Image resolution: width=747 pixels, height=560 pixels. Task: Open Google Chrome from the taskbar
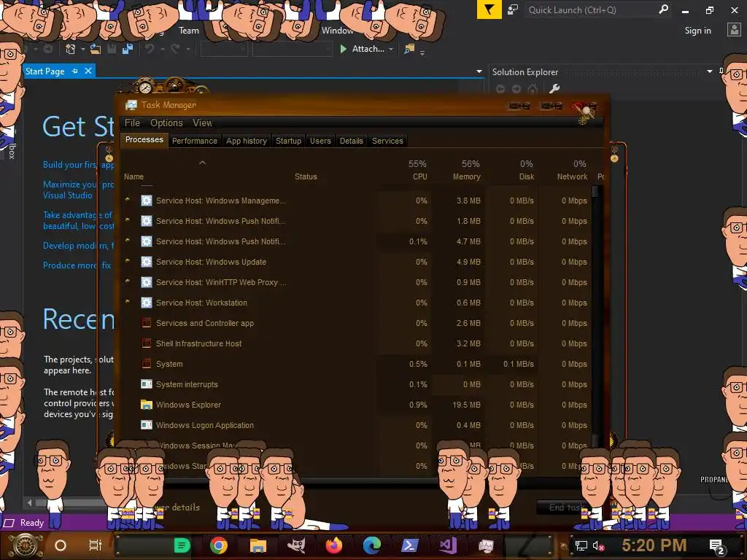click(x=219, y=545)
